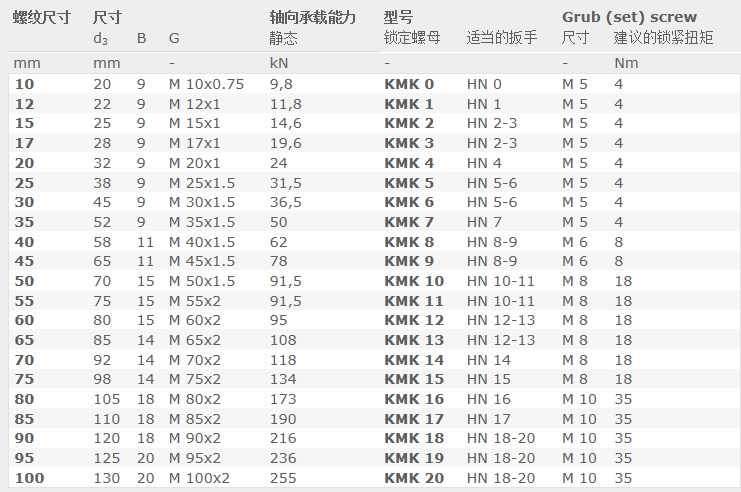Image resolution: width=741 pixels, height=492 pixels.
Task: Click the M 100x2 thread cell
Action: tap(199, 478)
